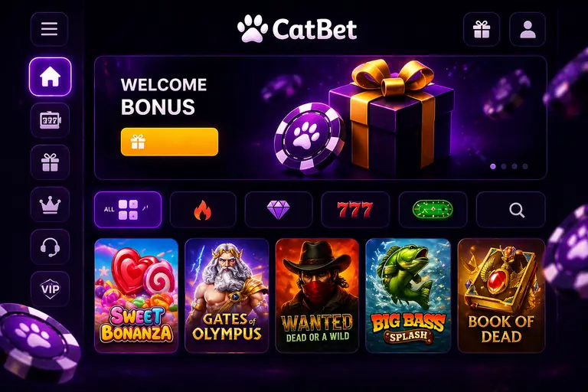The height and width of the screenshot is (392, 588).
Task: Select the red 777 slots tab
Action: coord(355,210)
